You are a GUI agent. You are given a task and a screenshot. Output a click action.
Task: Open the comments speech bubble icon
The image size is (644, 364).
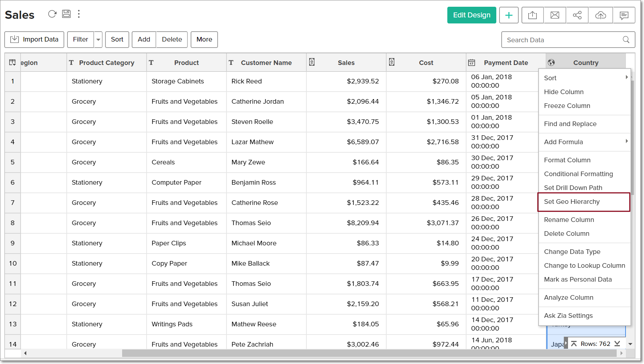(624, 15)
